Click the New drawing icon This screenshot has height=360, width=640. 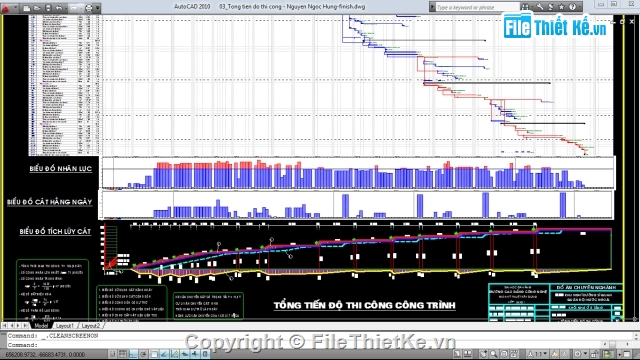(27, 8)
